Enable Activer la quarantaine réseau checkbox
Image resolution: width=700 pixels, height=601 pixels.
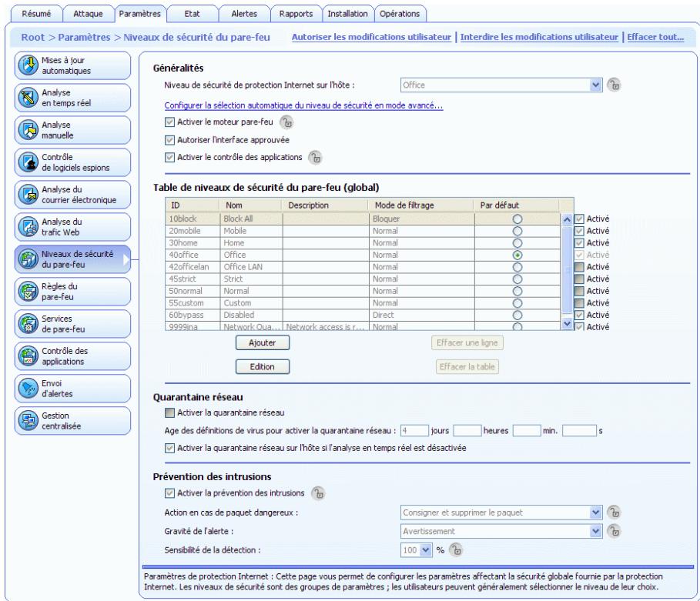click(169, 412)
